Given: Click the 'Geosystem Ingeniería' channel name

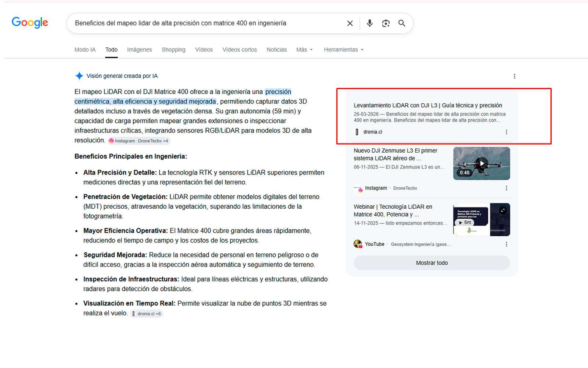Looking at the screenshot, I should 420,244.
